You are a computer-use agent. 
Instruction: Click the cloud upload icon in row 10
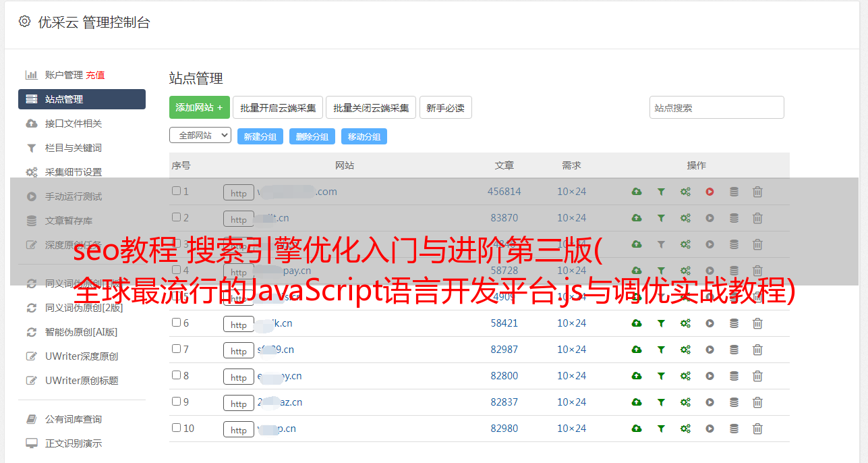637,429
